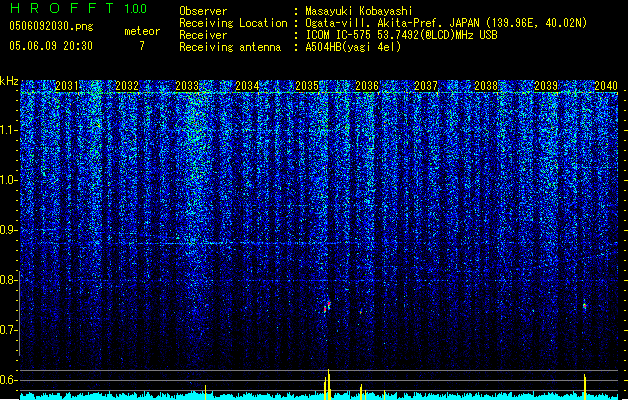Screen dimensions: 629x400
Task: Click the Receiver label
Action: [x=203, y=35]
